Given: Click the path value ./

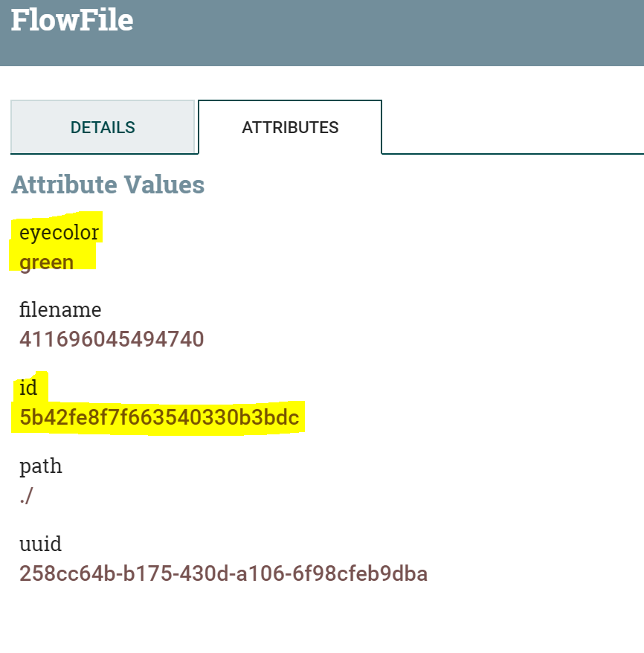Looking at the screenshot, I should 27,496.
